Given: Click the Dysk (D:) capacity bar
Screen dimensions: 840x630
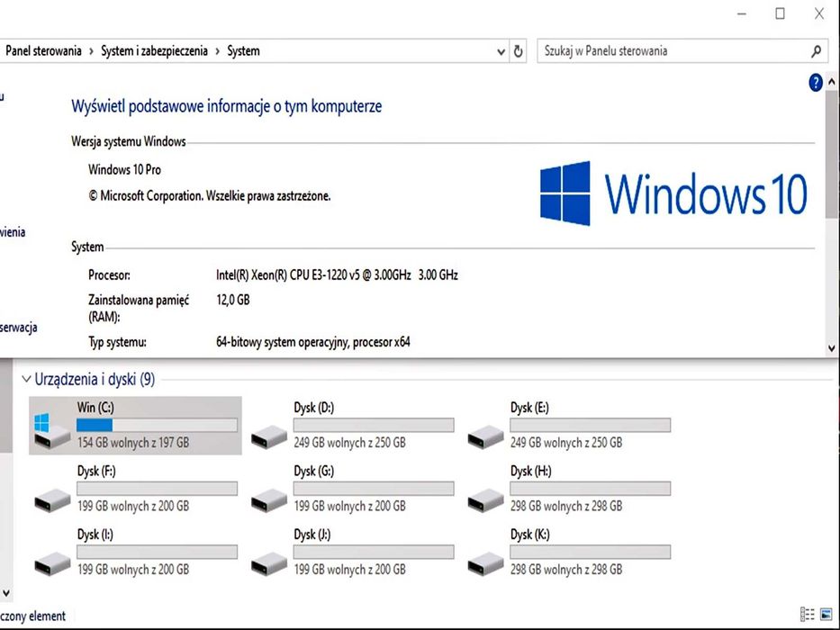Looking at the screenshot, I should tap(374, 426).
